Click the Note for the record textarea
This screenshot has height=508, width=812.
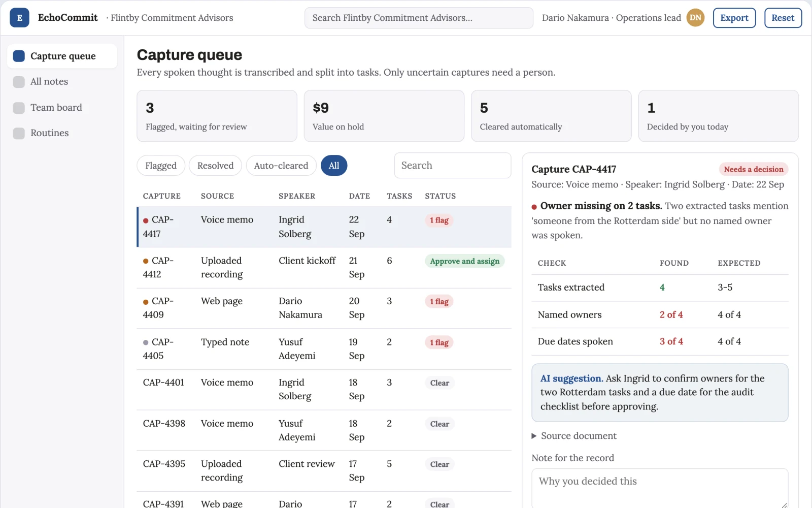660,488
